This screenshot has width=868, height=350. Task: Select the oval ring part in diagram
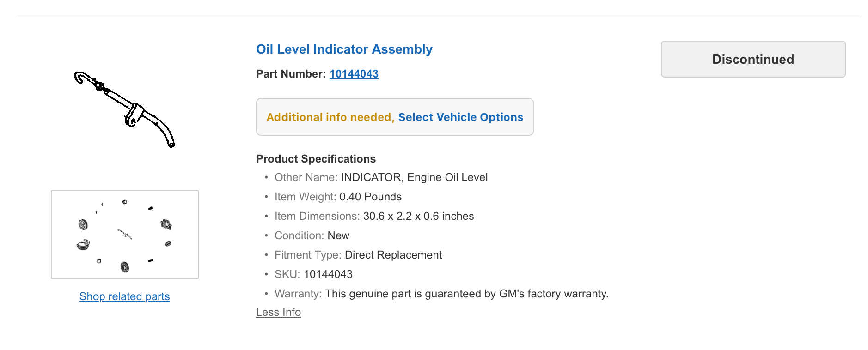[x=168, y=243]
